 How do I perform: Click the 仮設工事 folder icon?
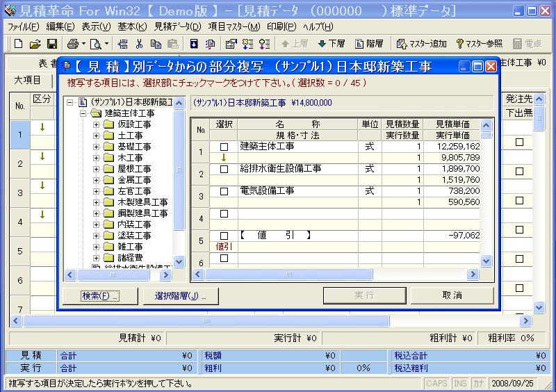pyautogui.click(x=108, y=124)
